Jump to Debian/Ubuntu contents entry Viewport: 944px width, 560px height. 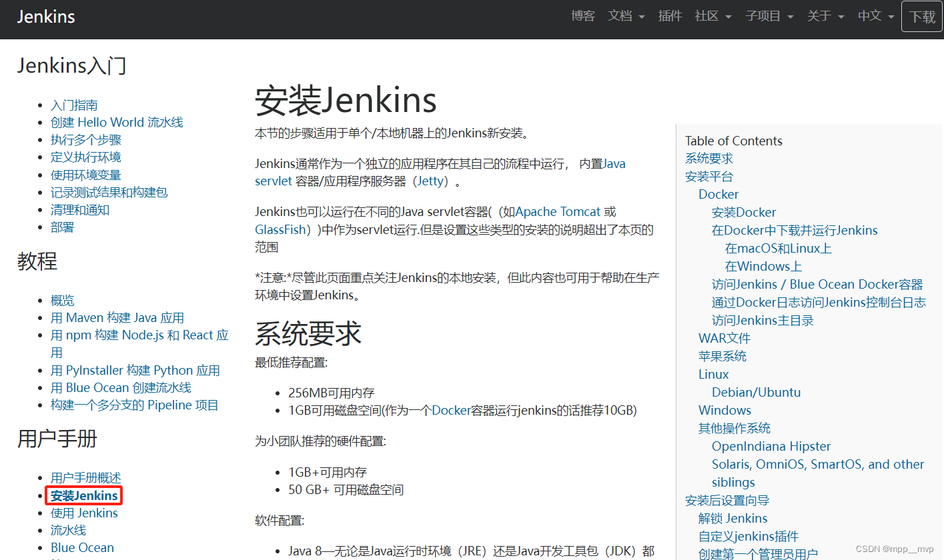[757, 392]
